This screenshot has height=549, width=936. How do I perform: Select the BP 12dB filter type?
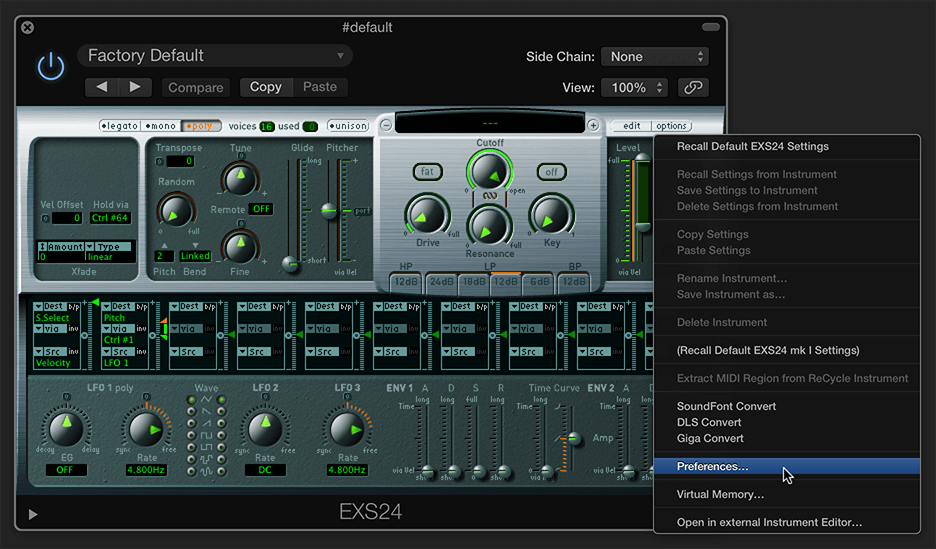(x=574, y=282)
